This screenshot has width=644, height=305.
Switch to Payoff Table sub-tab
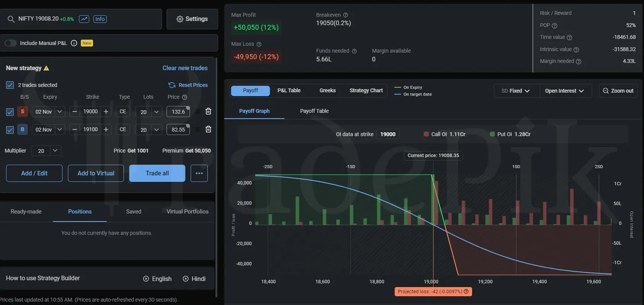[314, 111]
